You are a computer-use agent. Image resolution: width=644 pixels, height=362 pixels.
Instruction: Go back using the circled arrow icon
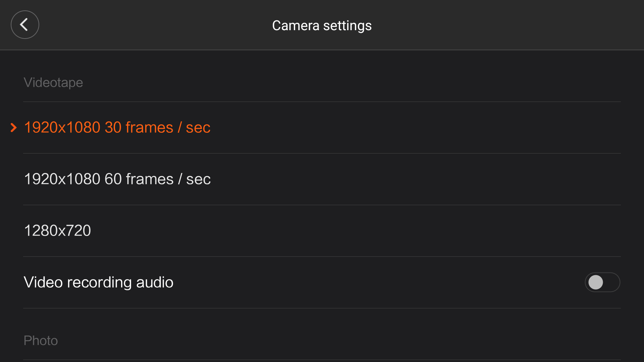(25, 24)
